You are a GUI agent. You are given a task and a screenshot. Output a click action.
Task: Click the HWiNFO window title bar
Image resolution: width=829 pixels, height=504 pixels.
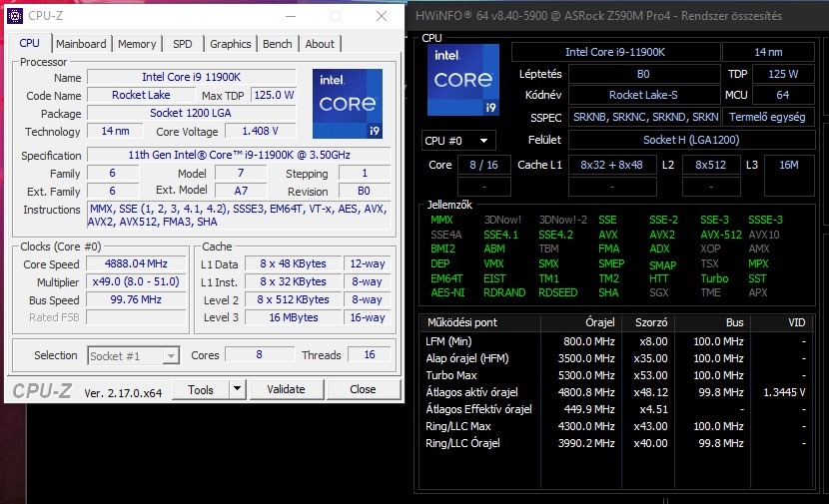tap(617, 16)
